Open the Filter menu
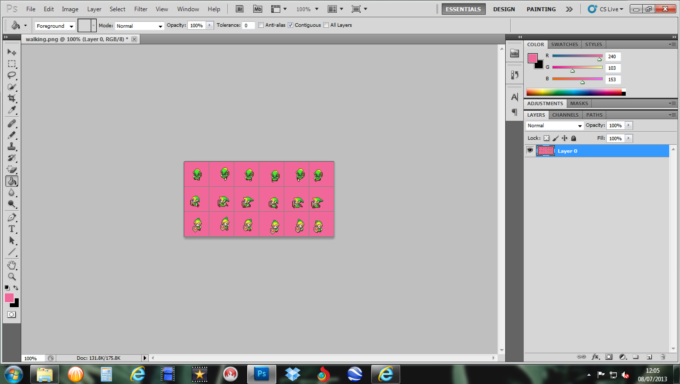The height and width of the screenshot is (384, 680). [141, 9]
